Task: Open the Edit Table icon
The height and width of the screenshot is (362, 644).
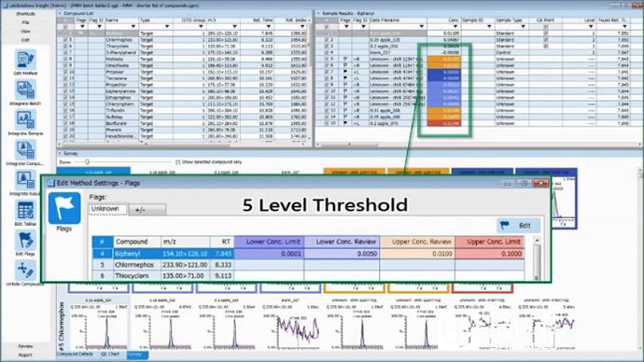Action: coord(25,211)
